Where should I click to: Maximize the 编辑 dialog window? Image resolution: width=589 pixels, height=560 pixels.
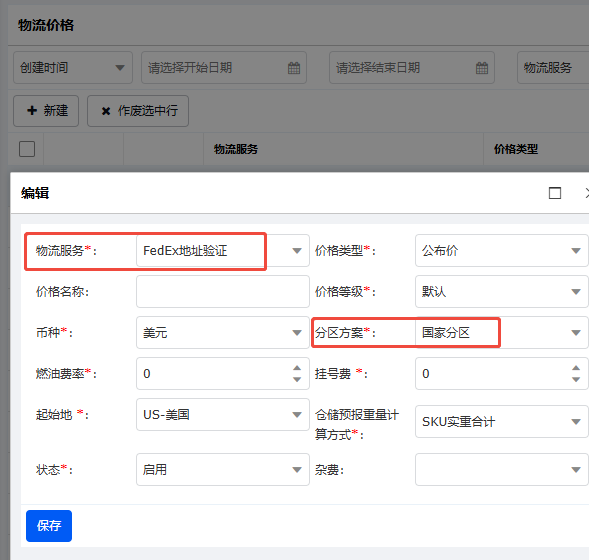coord(555,193)
